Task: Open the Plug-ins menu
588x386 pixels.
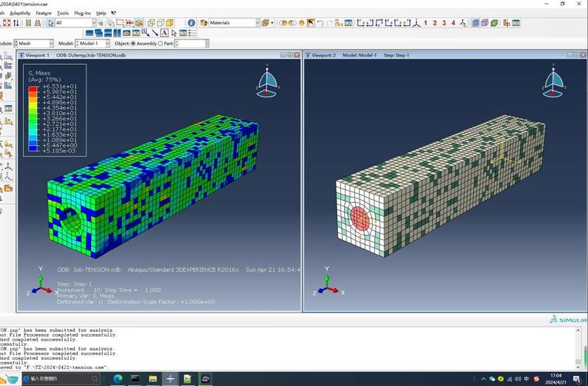Action: [x=83, y=13]
